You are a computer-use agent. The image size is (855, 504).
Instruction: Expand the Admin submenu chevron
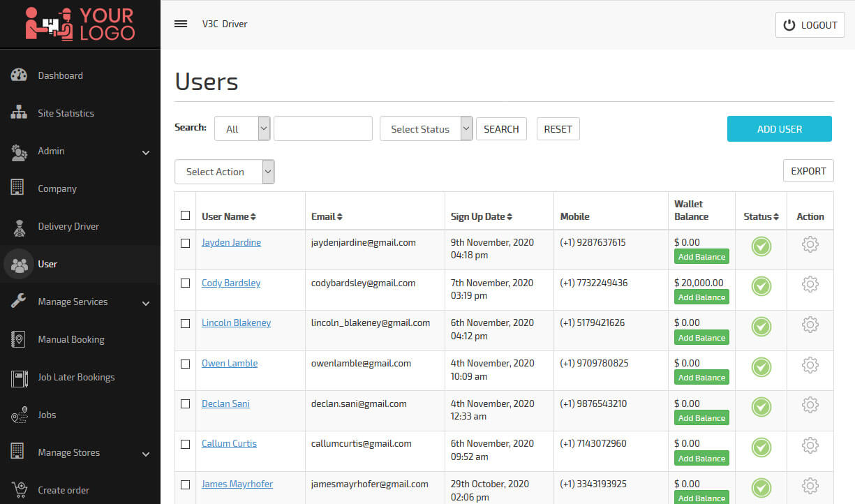146,152
